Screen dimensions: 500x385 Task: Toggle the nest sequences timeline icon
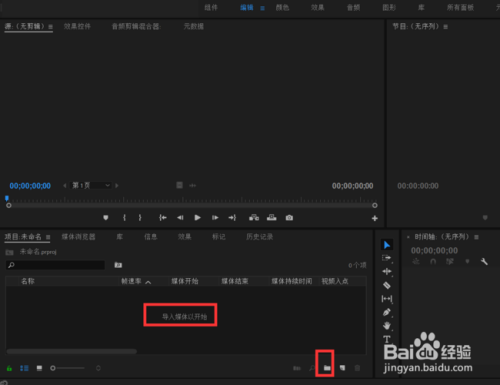[x=416, y=262]
